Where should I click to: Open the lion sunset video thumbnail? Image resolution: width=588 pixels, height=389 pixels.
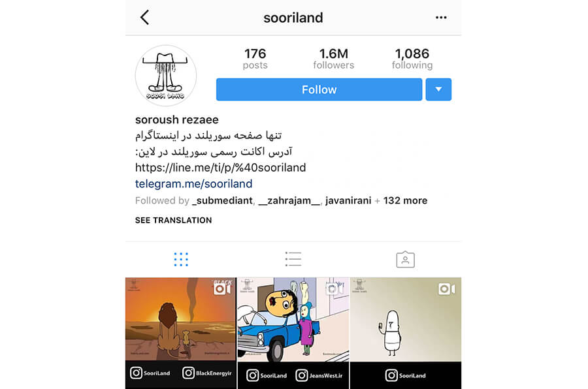(181, 333)
